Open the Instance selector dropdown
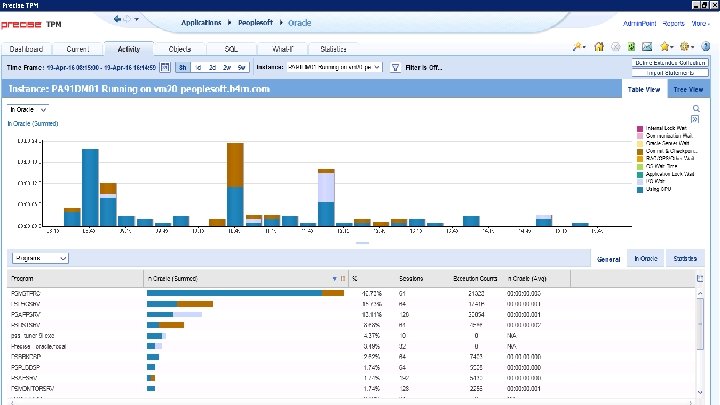This screenshot has height=405, width=720. point(334,67)
